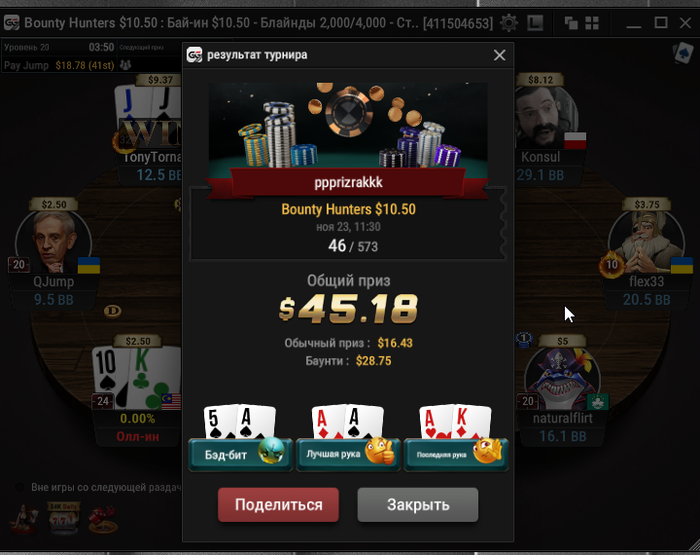The image size is (700, 555).
Task: Select the Последняя рука hand badge
Action: (456, 455)
